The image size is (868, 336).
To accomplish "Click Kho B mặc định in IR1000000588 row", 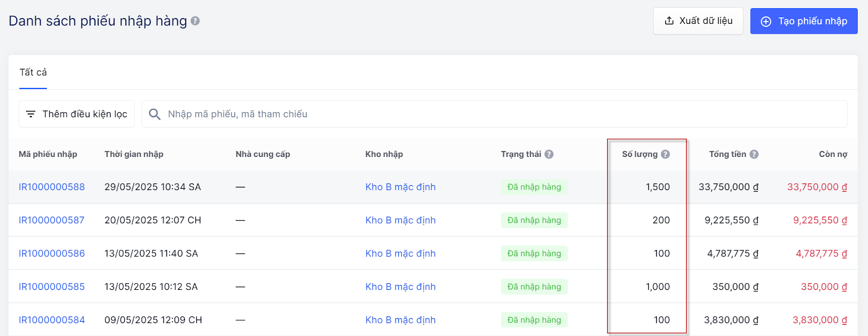I will (x=400, y=187).
